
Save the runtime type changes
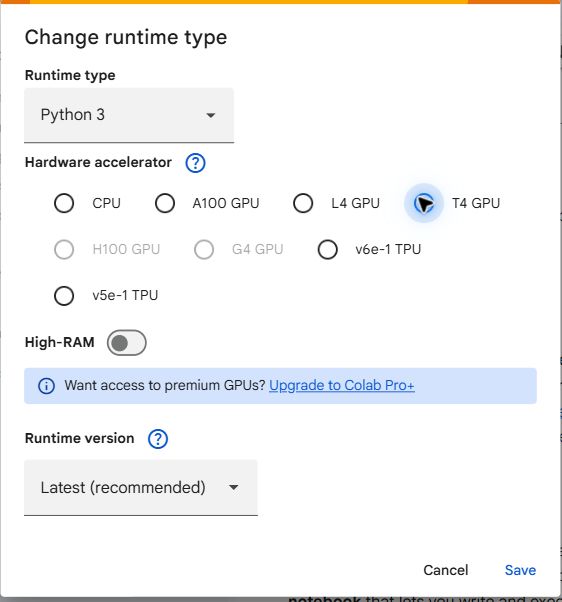(520, 570)
